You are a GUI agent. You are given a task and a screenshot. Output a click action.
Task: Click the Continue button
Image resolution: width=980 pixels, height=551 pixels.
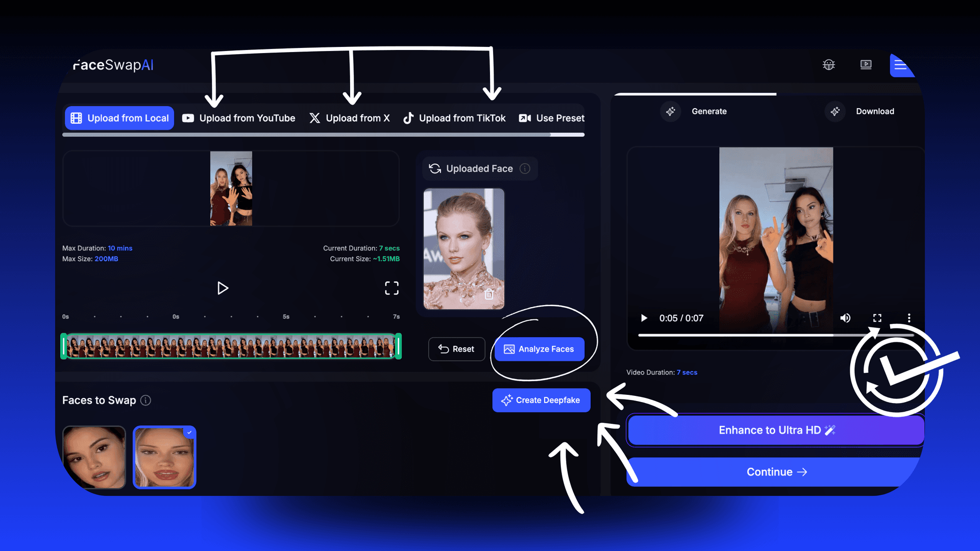[x=776, y=472]
